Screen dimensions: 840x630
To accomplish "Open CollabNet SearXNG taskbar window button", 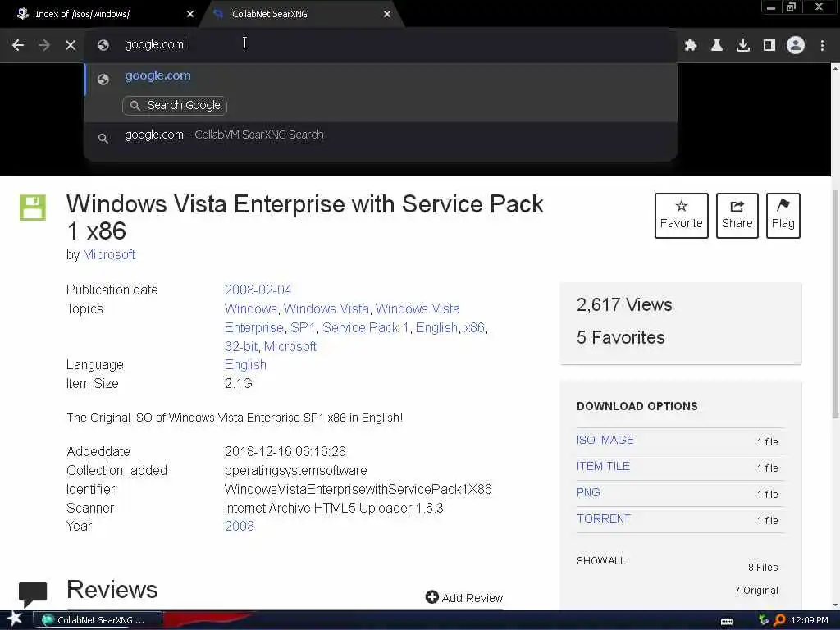I will point(97,620).
